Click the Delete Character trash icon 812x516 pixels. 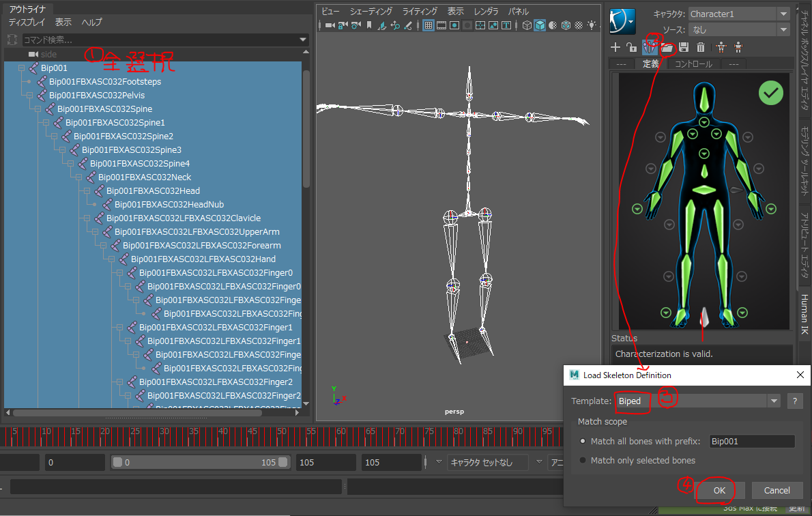click(x=700, y=47)
